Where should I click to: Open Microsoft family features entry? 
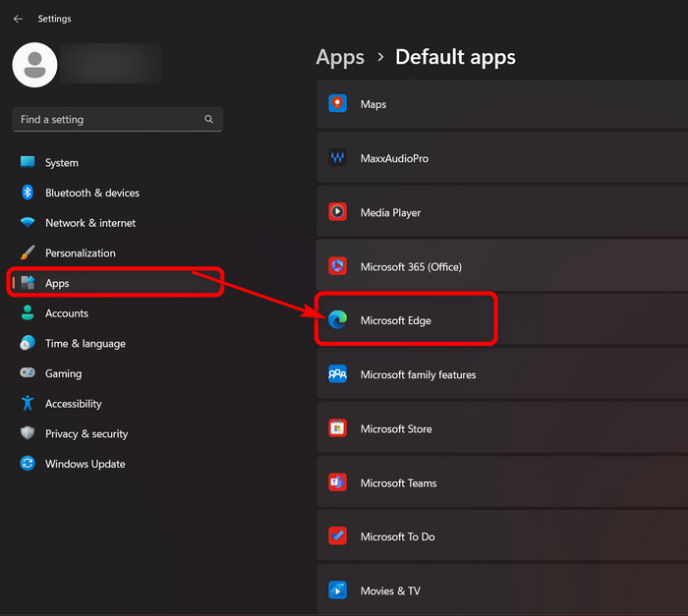pos(502,374)
